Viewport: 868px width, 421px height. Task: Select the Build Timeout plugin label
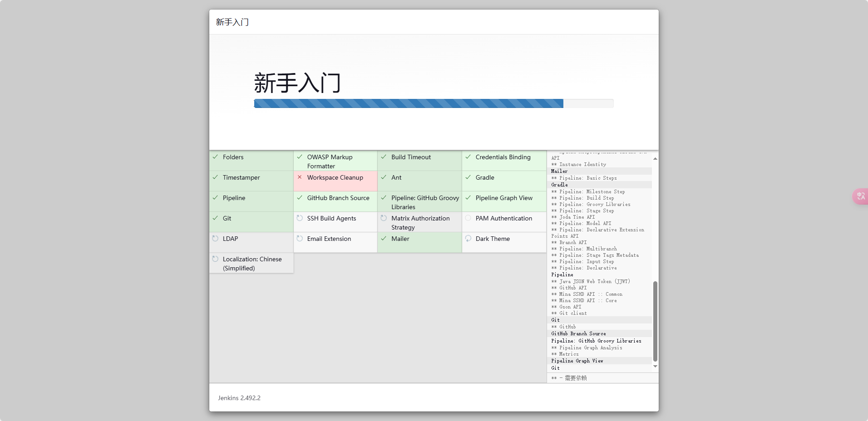pyautogui.click(x=411, y=157)
